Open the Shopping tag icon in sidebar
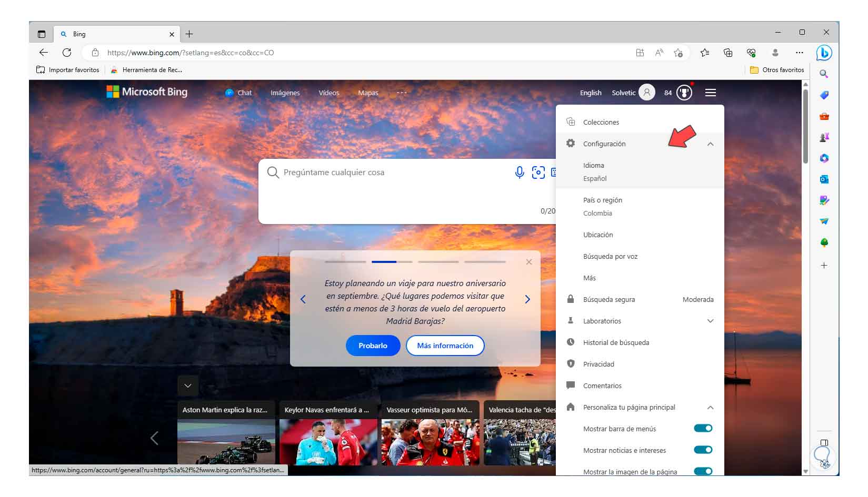868x497 pixels. (824, 95)
